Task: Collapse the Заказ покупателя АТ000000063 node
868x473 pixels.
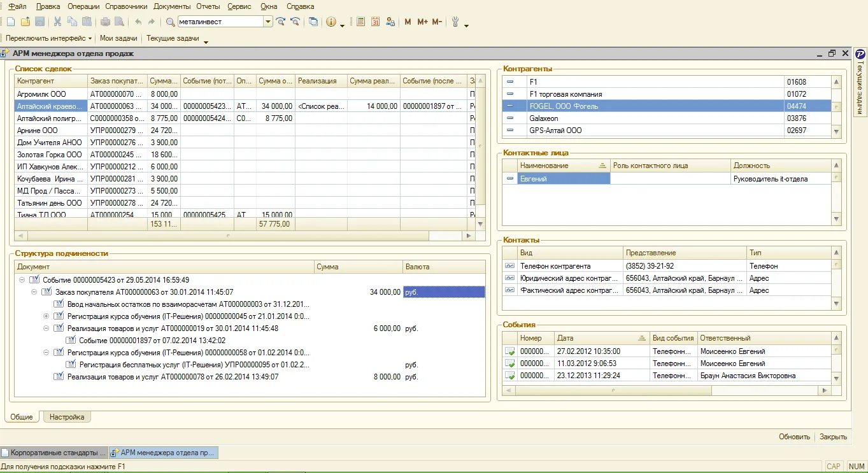Action: tap(34, 292)
